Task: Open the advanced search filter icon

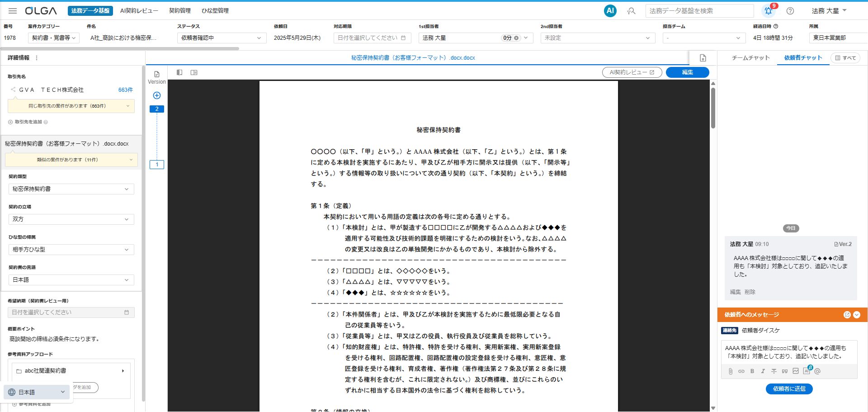Action: 632,11
